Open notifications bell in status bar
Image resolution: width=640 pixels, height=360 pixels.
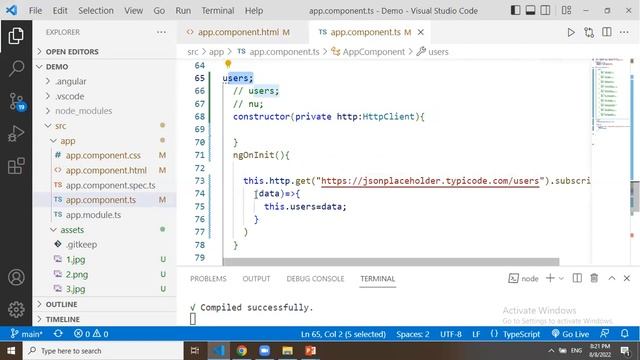pos(624,334)
